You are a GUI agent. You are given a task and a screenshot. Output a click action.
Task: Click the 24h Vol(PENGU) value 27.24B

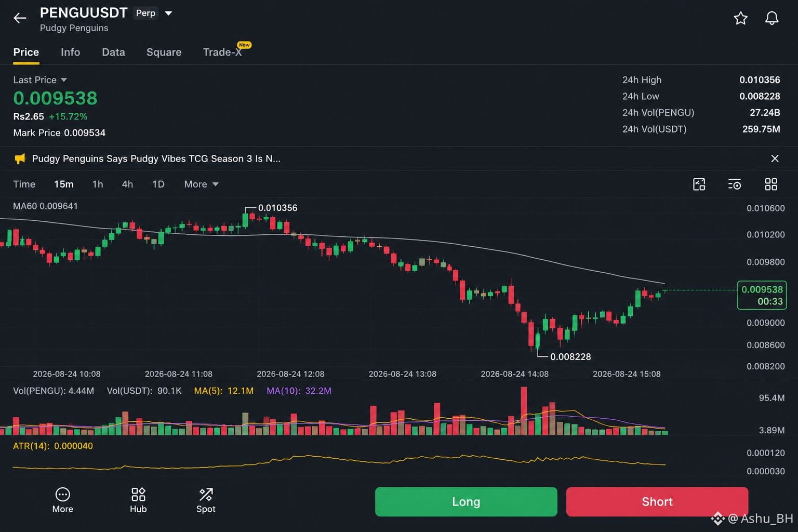click(x=765, y=113)
